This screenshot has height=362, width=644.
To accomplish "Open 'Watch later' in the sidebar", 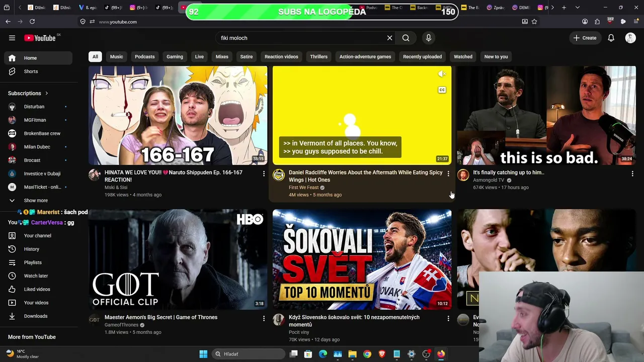I will click(x=38, y=276).
